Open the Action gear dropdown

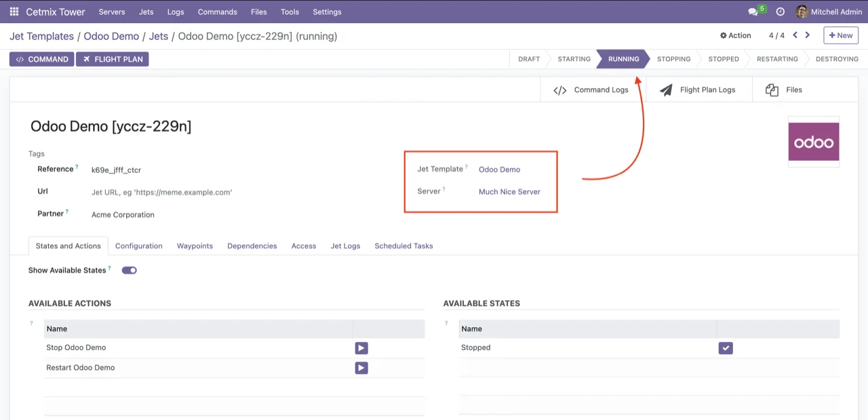pyautogui.click(x=735, y=35)
